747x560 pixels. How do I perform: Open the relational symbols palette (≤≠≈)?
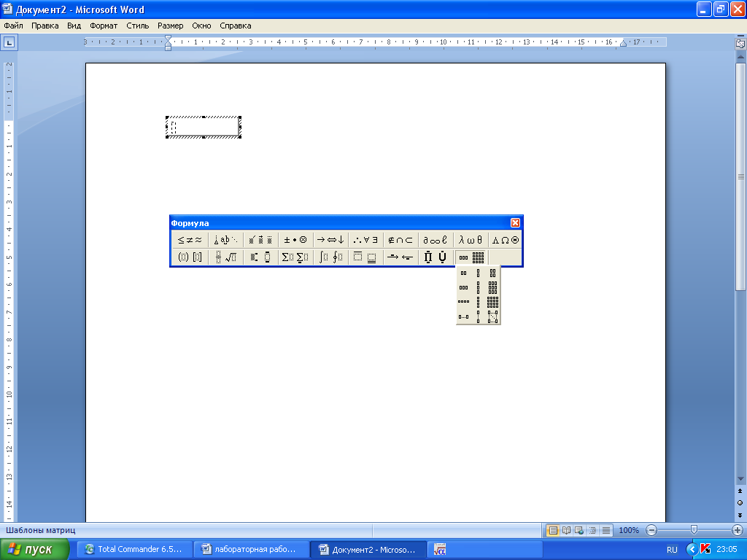(x=190, y=240)
